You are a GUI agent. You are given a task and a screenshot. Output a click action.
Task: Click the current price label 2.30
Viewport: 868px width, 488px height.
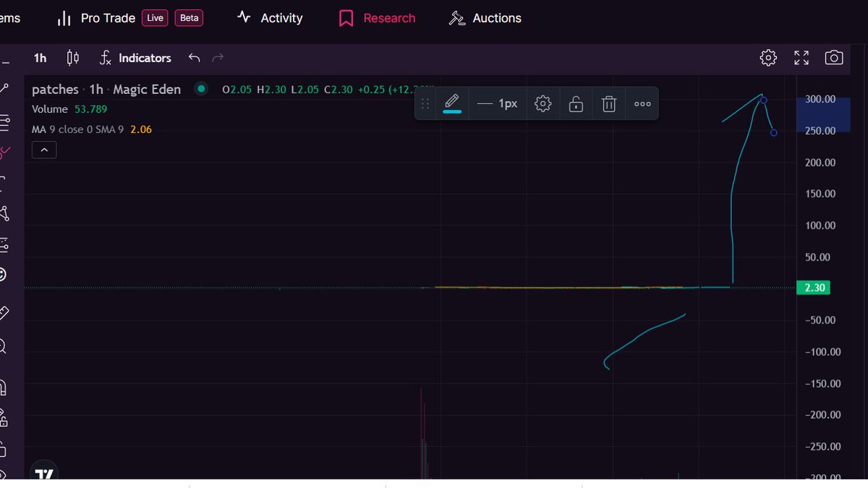[814, 288]
